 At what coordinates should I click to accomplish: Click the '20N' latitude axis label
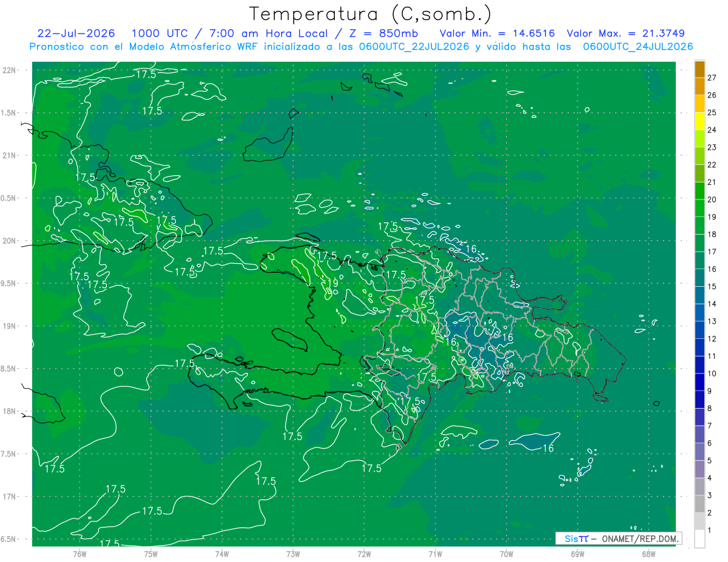[10, 241]
